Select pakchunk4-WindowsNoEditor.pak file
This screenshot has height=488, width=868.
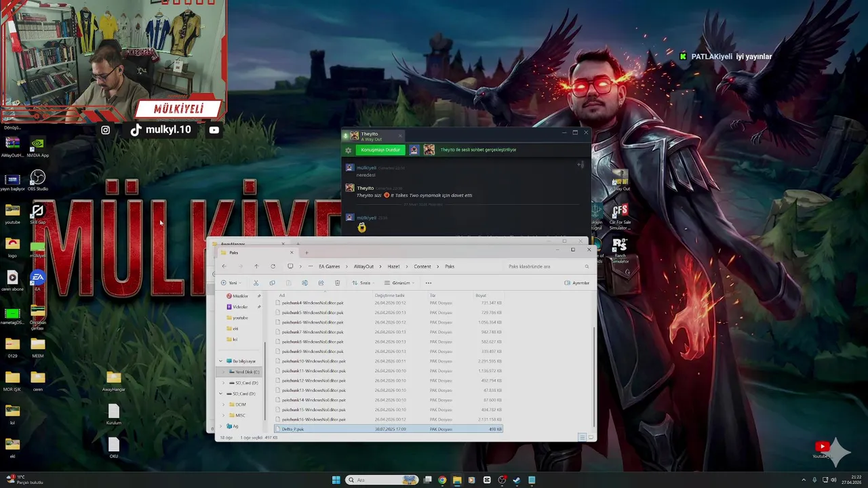[389, 303]
